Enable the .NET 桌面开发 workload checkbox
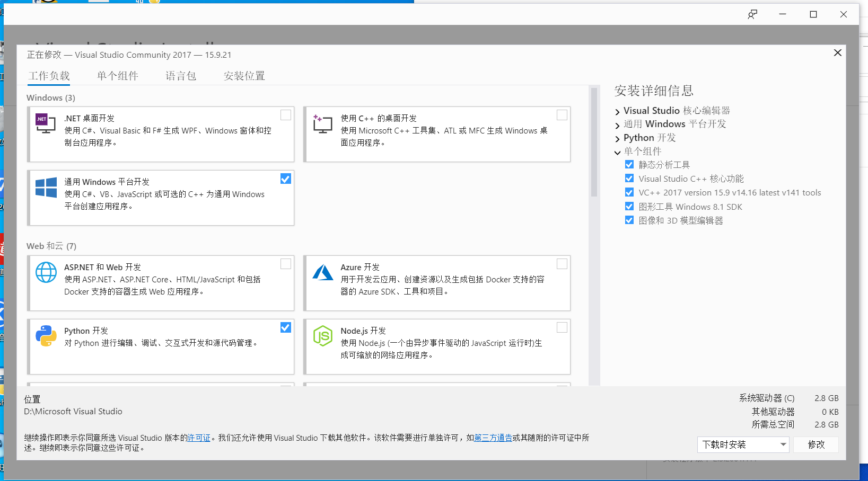 pos(286,115)
